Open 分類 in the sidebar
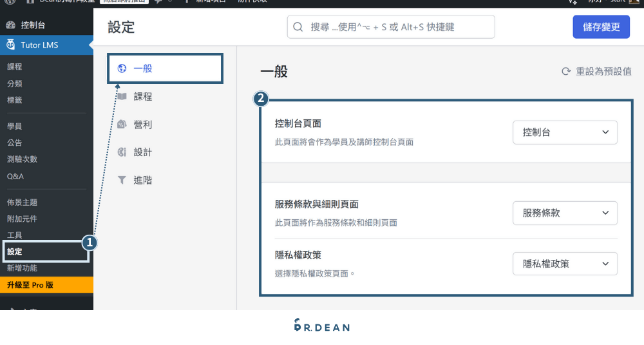The height and width of the screenshot is (345, 644). [14, 83]
